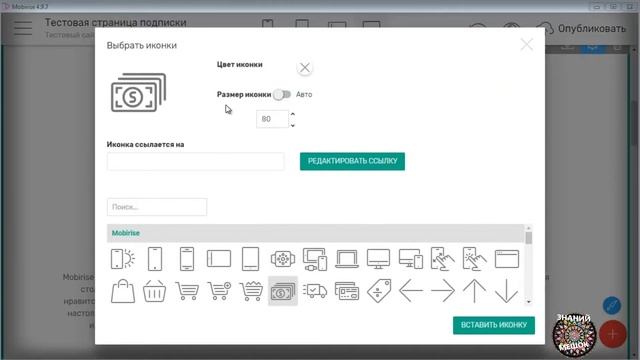Select the portrait tablet icon

(x=250, y=259)
